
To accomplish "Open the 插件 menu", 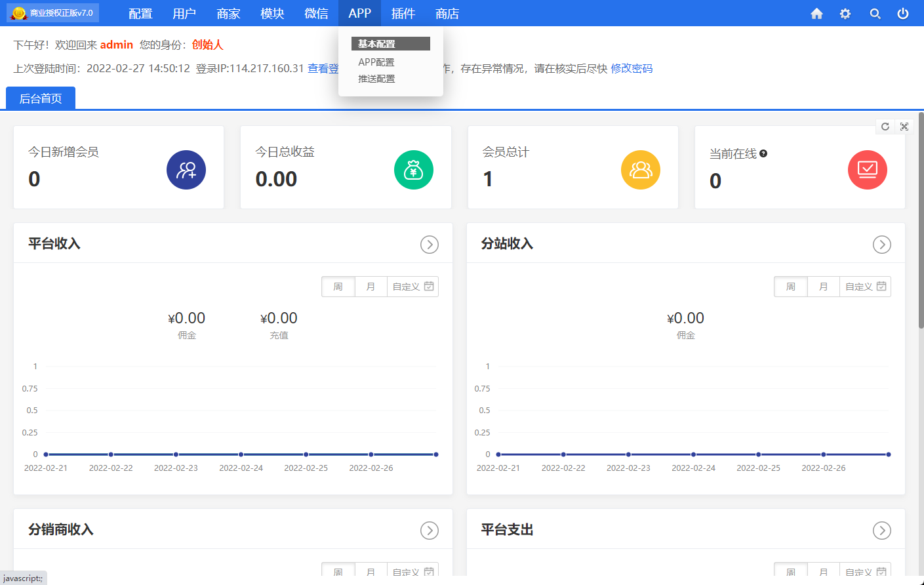I will [x=403, y=13].
